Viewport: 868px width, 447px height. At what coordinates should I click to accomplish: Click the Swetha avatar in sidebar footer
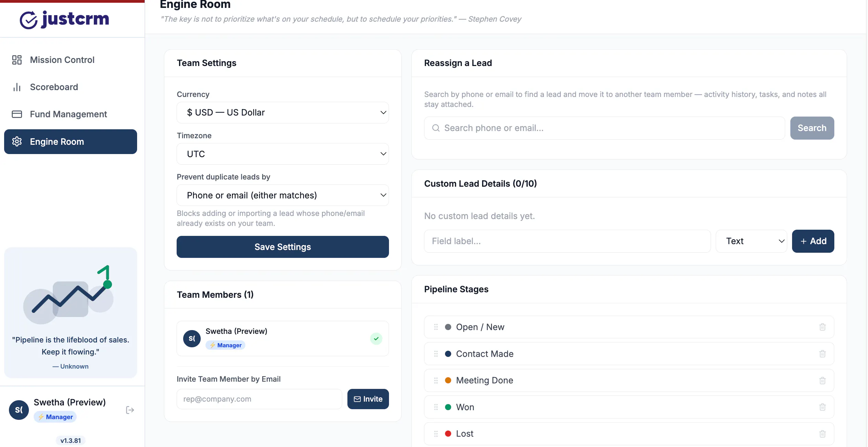(19, 410)
